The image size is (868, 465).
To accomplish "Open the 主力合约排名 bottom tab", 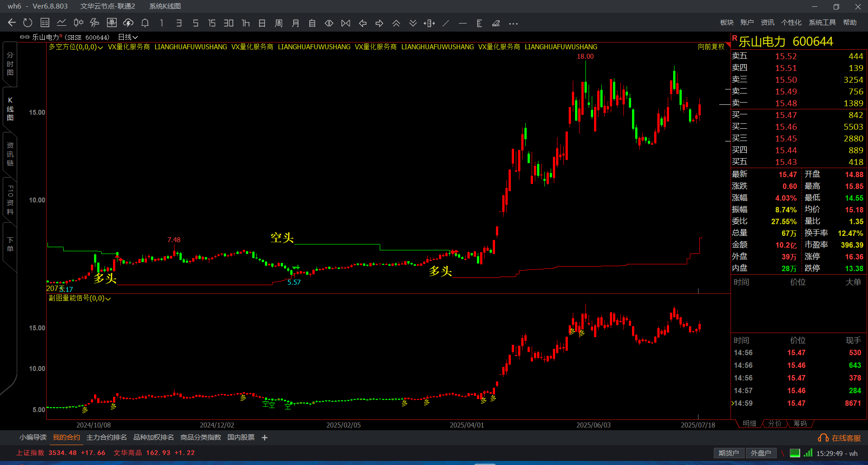I will (107, 437).
